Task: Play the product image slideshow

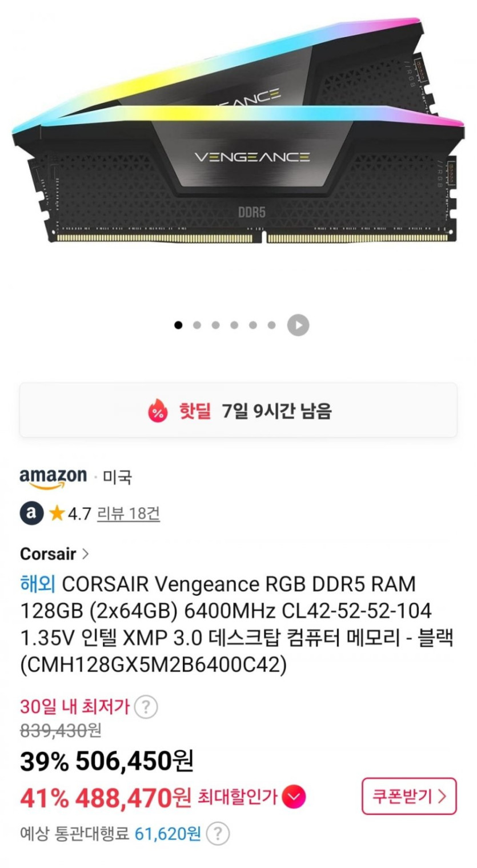Action: (298, 325)
